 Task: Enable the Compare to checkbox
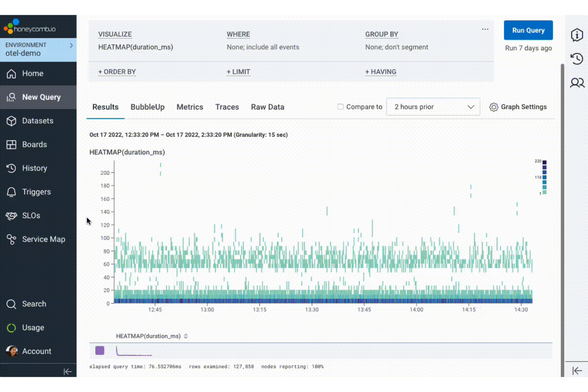(x=340, y=106)
